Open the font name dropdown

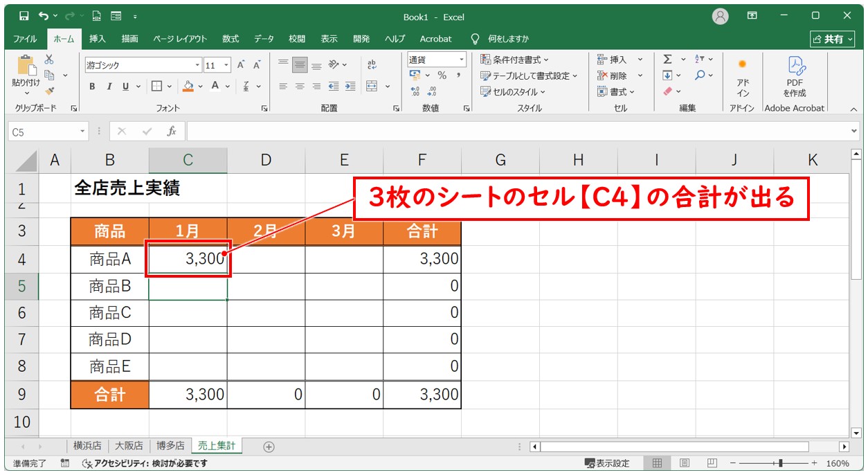197,65
